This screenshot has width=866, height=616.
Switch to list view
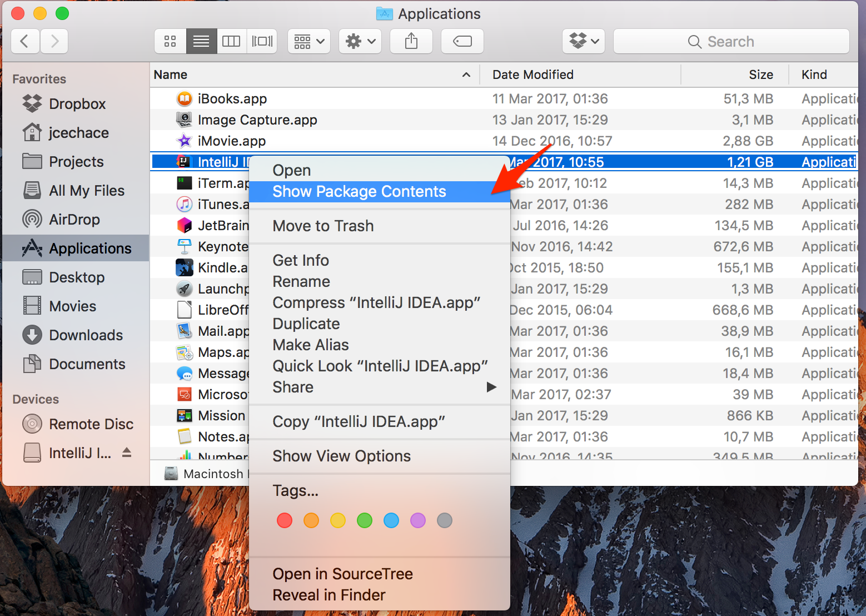pos(201,41)
